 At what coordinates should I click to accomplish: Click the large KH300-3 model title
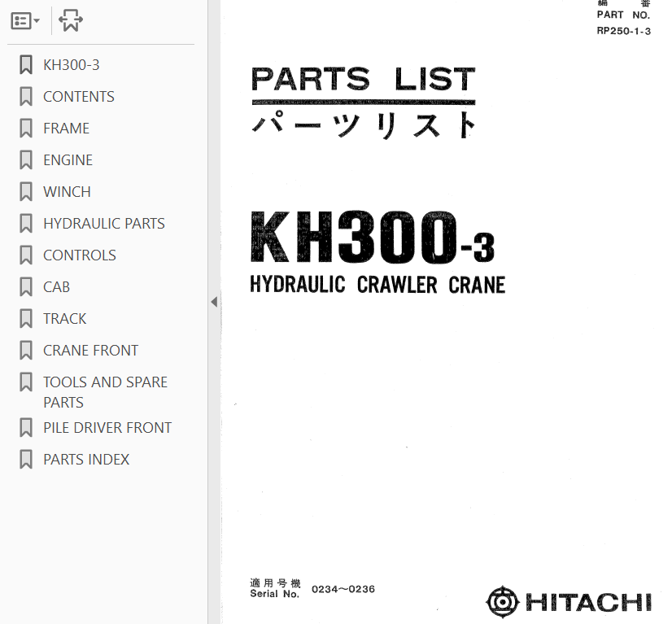click(373, 237)
